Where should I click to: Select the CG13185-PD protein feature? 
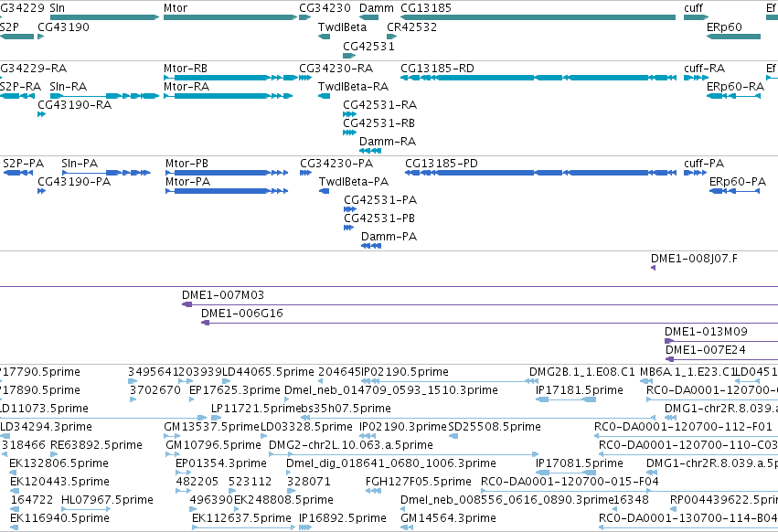point(540,173)
